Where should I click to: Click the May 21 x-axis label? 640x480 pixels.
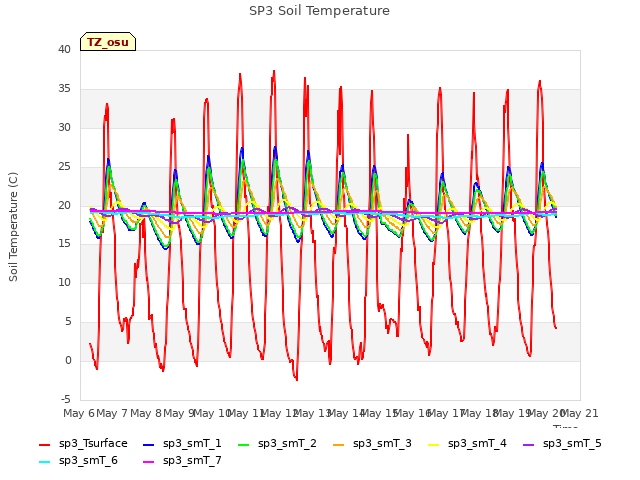tap(580, 413)
